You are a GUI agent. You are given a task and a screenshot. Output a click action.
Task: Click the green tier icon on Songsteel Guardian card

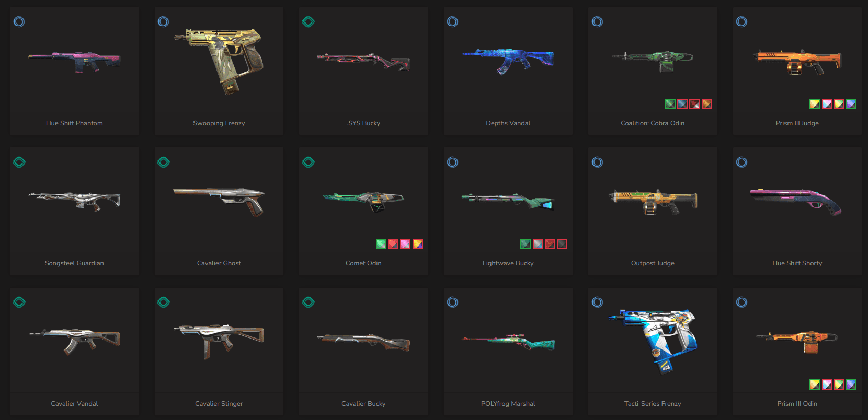tap(19, 162)
